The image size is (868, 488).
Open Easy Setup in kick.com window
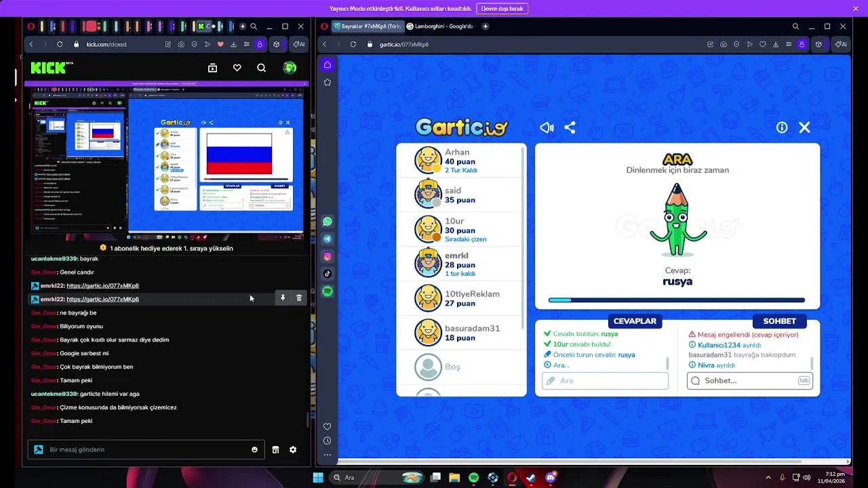pos(246,44)
